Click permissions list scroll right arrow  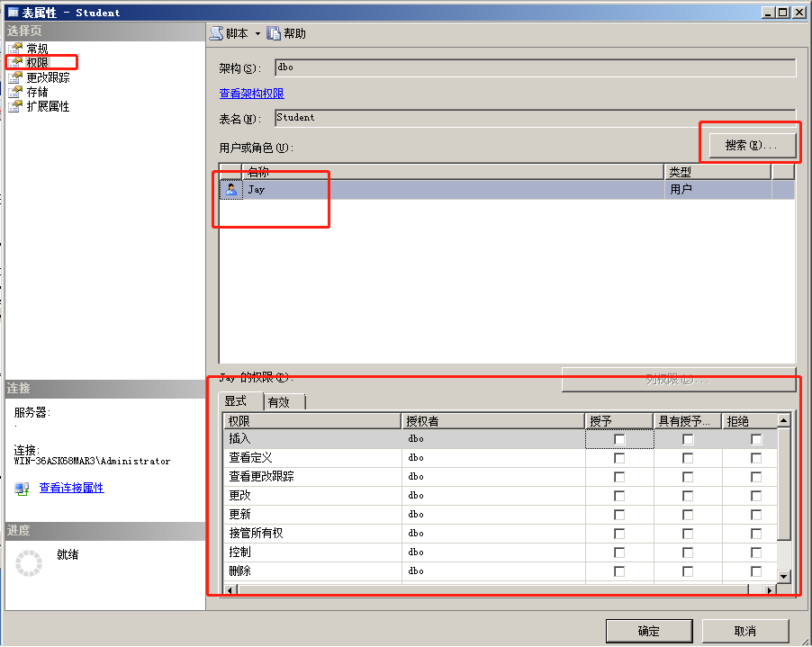[x=770, y=589]
